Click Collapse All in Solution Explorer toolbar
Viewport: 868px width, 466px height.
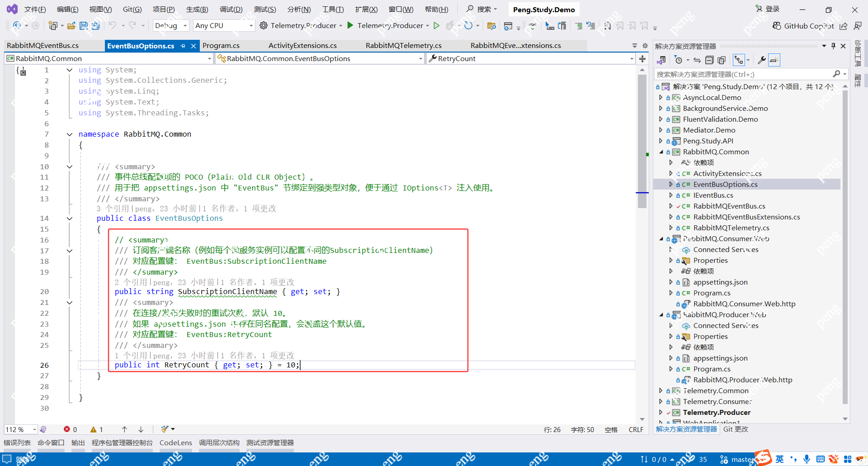pyautogui.click(x=709, y=60)
